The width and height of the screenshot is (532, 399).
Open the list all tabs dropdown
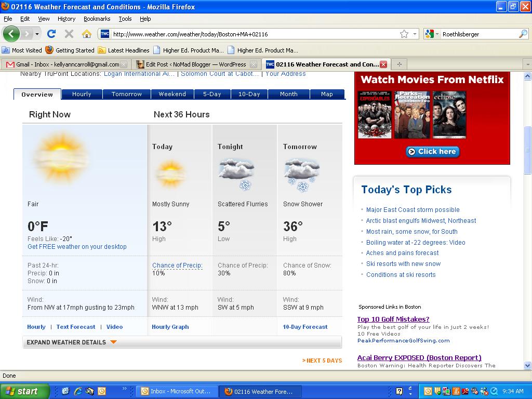[x=527, y=64]
